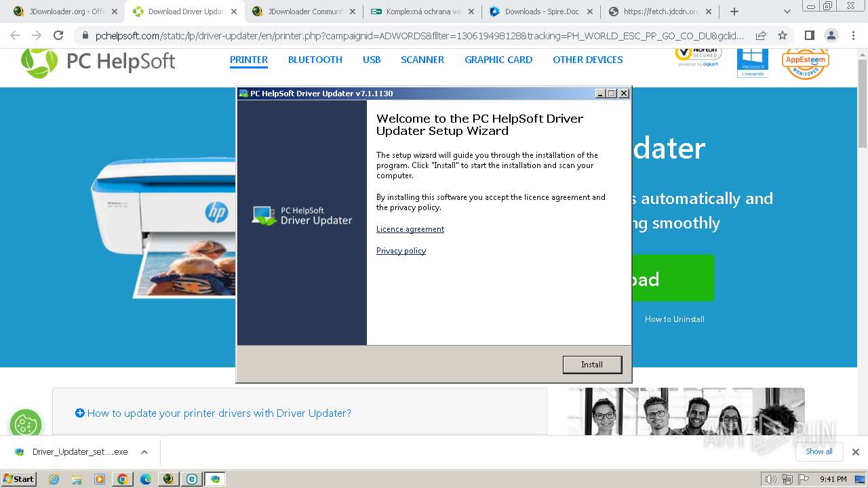Click the Windows compatible badge

tap(753, 62)
